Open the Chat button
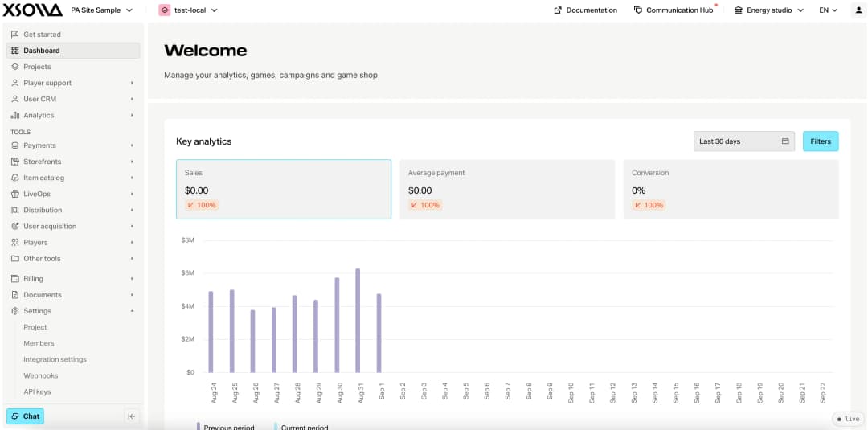This screenshot has height=430, width=868. [x=25, y=416]
